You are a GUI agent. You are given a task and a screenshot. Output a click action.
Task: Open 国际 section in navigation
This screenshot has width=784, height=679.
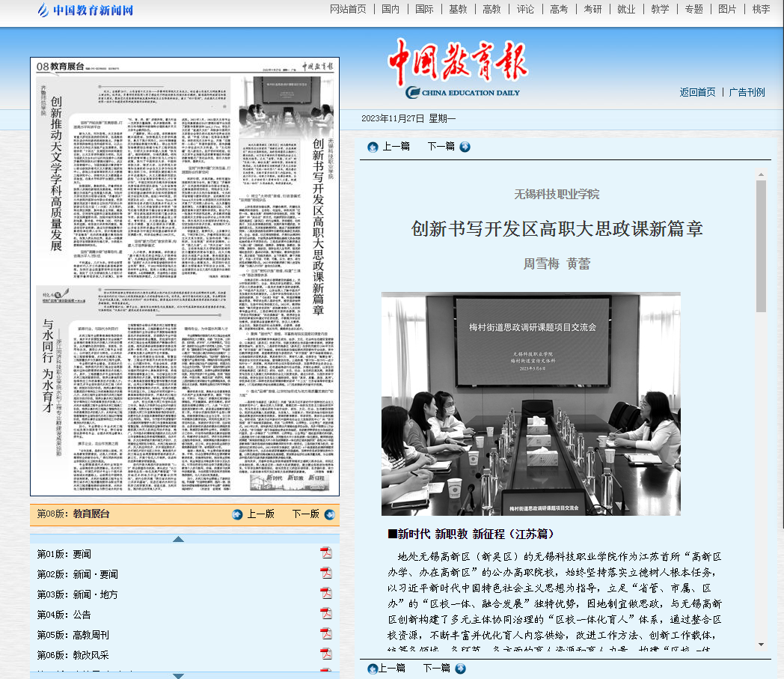tap(424, 9)
